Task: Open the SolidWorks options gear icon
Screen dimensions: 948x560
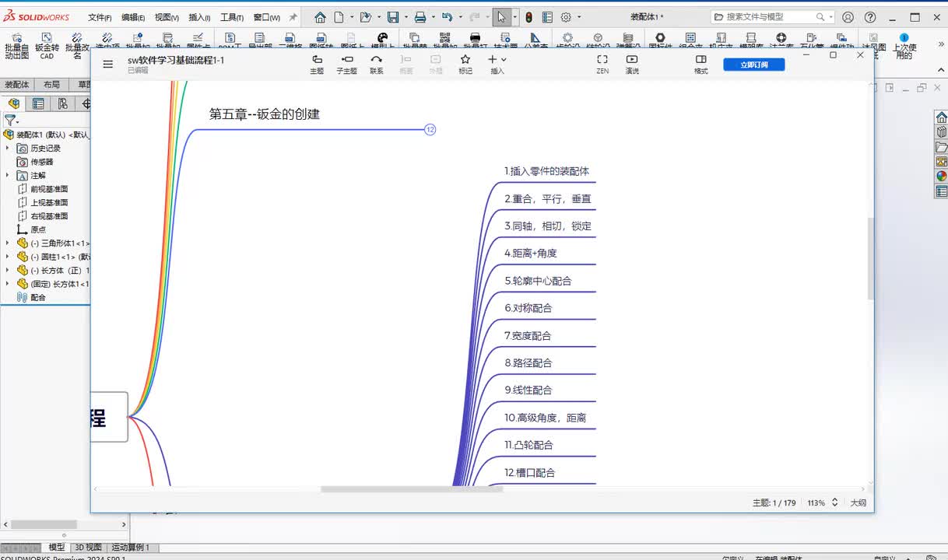Action: [x=567, y=17]
